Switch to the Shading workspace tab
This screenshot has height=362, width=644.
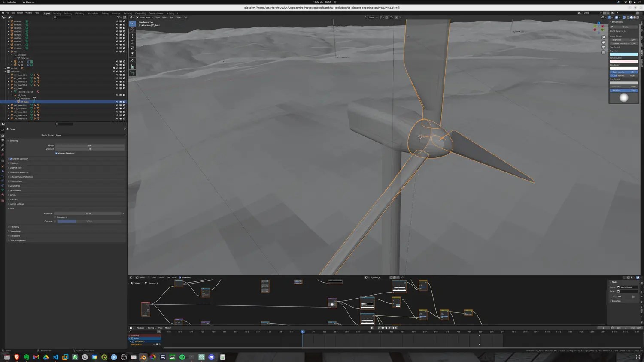point(105,13)
